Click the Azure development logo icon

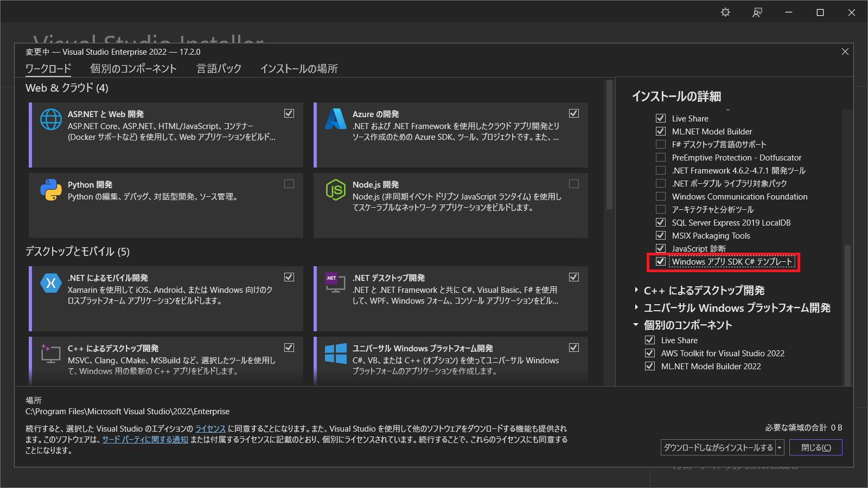point(336,119)
